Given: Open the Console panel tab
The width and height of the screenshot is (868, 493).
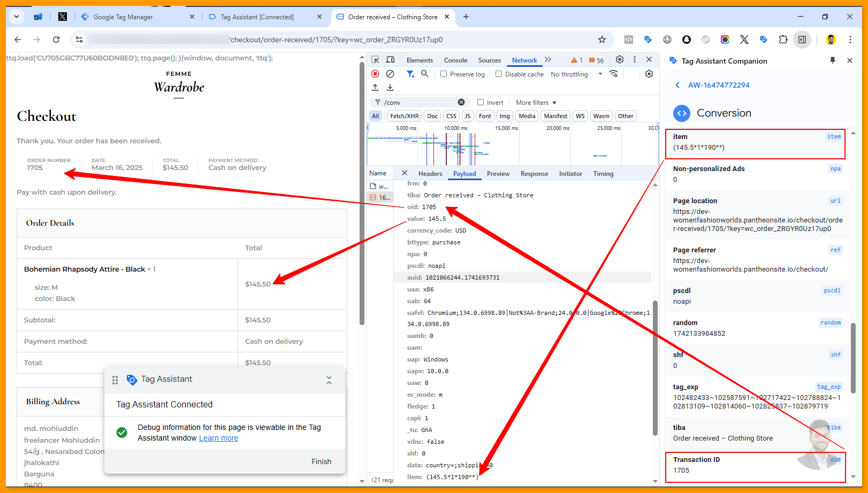Looking at the screenshot, I should click(455, 60).
